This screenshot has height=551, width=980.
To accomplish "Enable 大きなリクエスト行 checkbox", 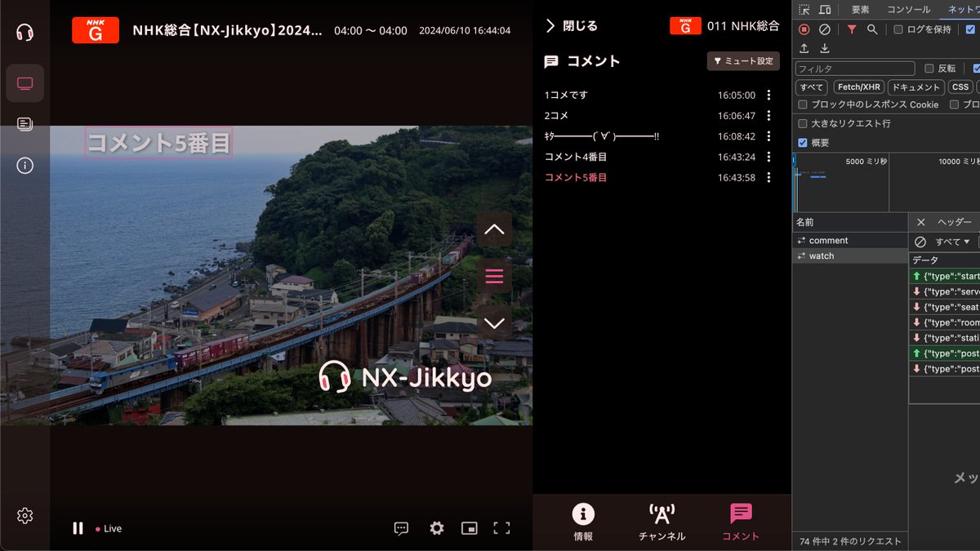I will click(803, 123).
